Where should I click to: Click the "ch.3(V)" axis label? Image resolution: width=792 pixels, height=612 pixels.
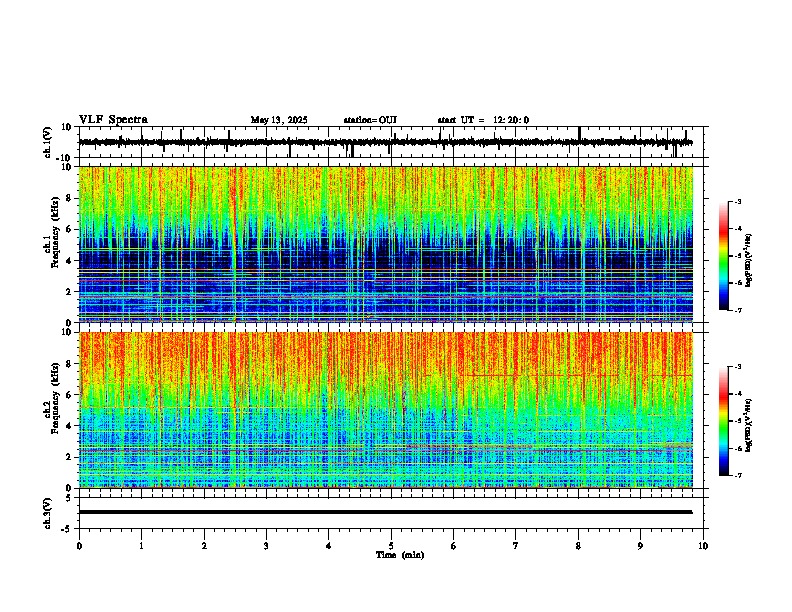47,513
